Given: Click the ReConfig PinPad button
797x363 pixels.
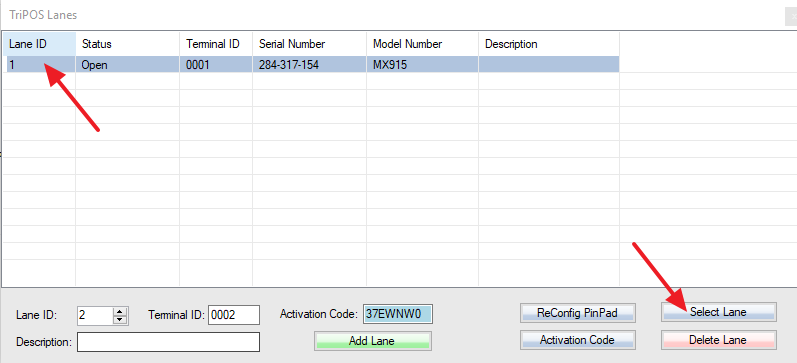Looking at the screenshot, I should (577, 313).
